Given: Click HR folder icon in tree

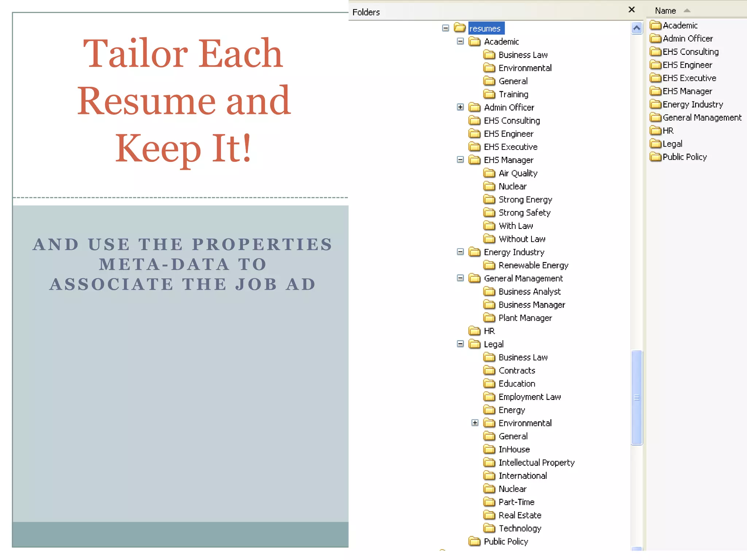Looking at the screenshot, I should coord(475,331).
